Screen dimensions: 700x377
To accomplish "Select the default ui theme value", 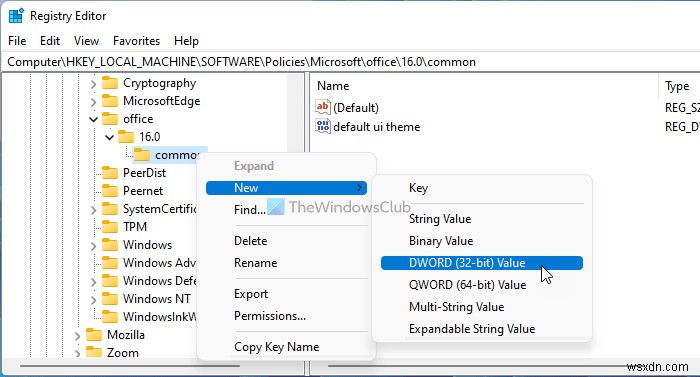I will [x=377, y=127].
